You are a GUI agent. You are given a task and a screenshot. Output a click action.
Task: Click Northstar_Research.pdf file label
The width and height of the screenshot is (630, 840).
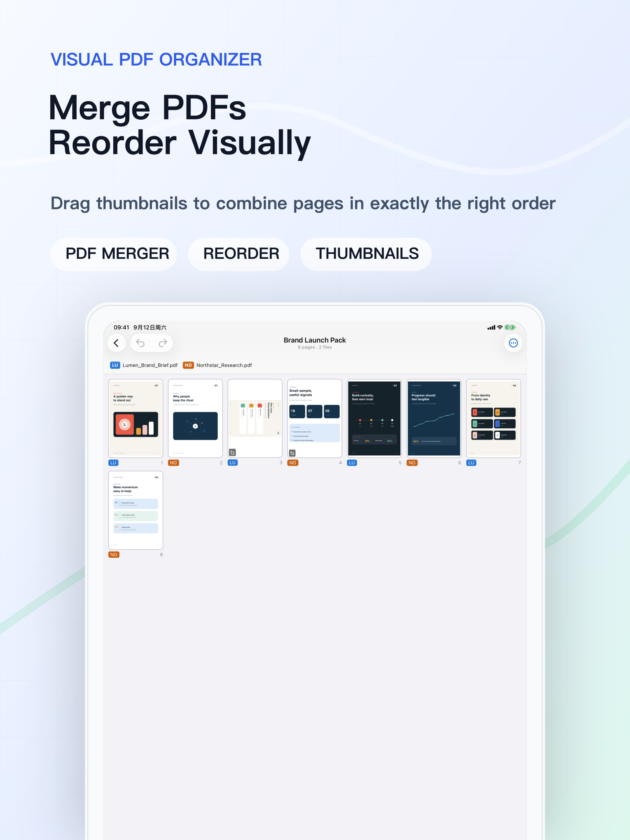tap(224, 365)
